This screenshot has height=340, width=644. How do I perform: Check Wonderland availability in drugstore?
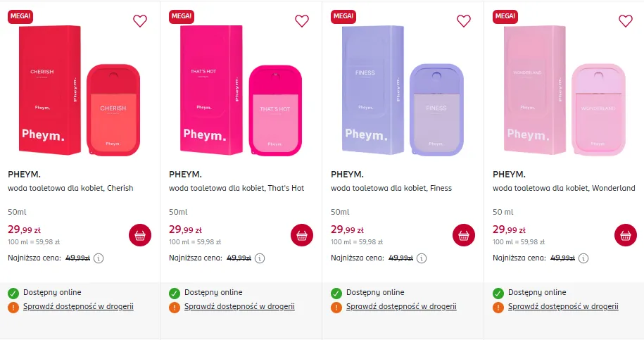(x=563, y=307)
